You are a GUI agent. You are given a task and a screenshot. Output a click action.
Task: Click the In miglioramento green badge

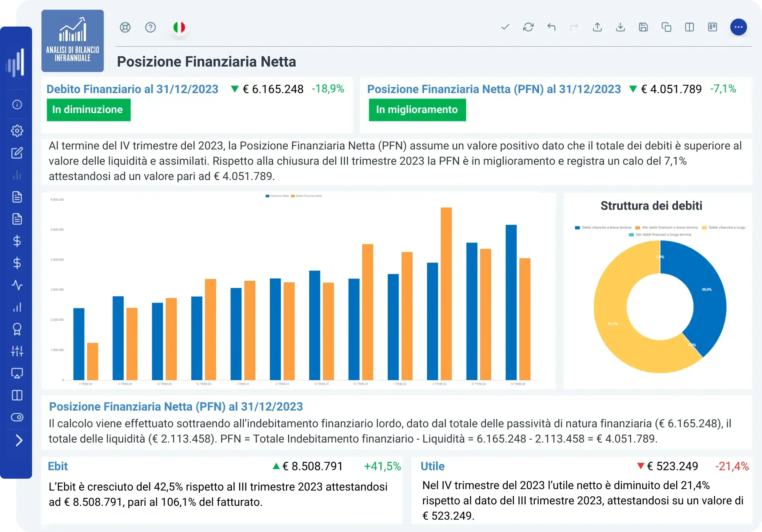(x=417, y=110)
